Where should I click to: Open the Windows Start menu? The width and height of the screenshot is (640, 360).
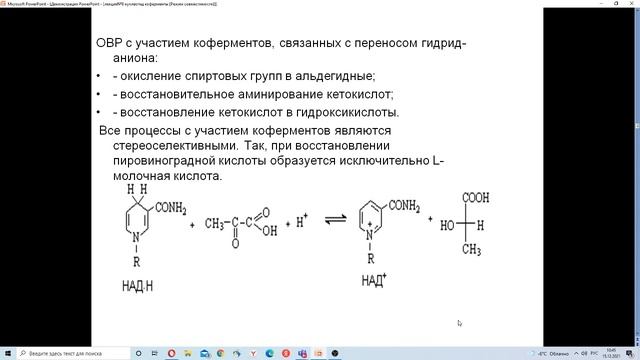point(7,353)
